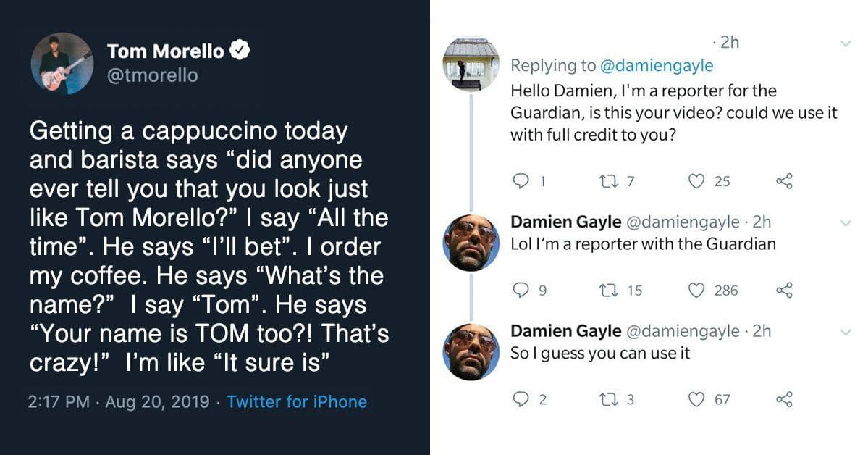This screenshot has width=868, height=455.
Task: Share the "Lol I'm a reporter" tweet
Action: [x=784, y=291]
